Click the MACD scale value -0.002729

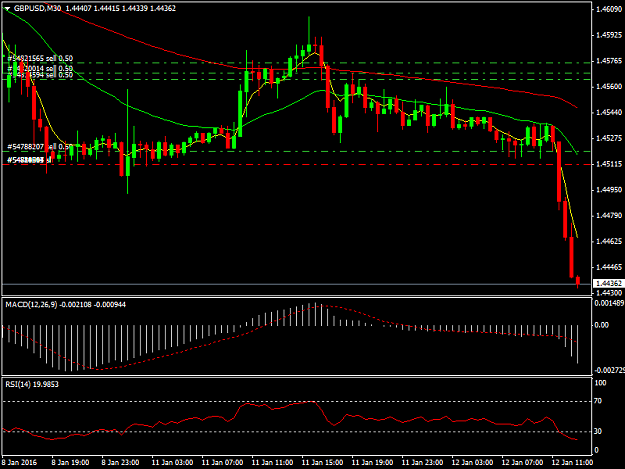(x=609, y=371)
